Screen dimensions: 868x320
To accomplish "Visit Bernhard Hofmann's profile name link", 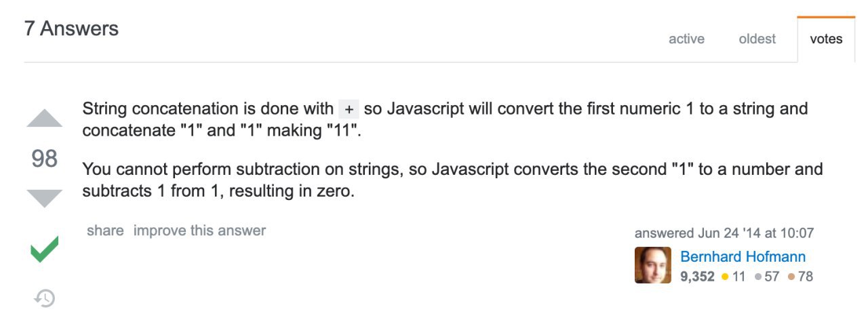I will 743,257.
